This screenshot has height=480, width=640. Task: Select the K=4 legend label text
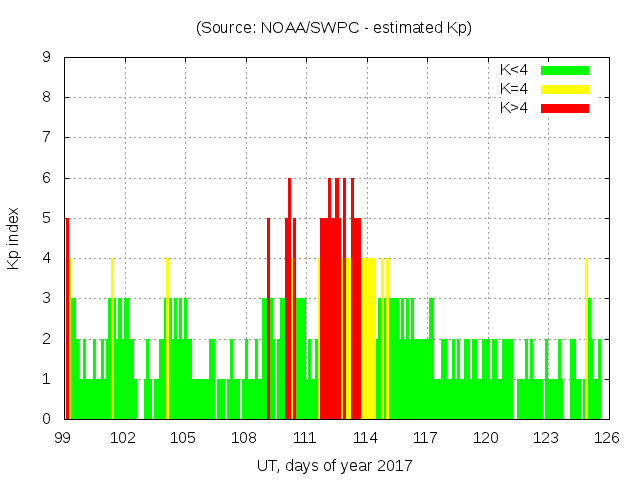pyautogui.click(x=514, y=89)
